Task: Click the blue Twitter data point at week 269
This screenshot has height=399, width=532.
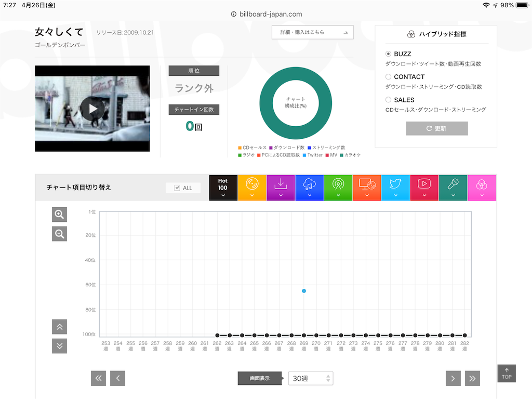Action: pos(304,291)
